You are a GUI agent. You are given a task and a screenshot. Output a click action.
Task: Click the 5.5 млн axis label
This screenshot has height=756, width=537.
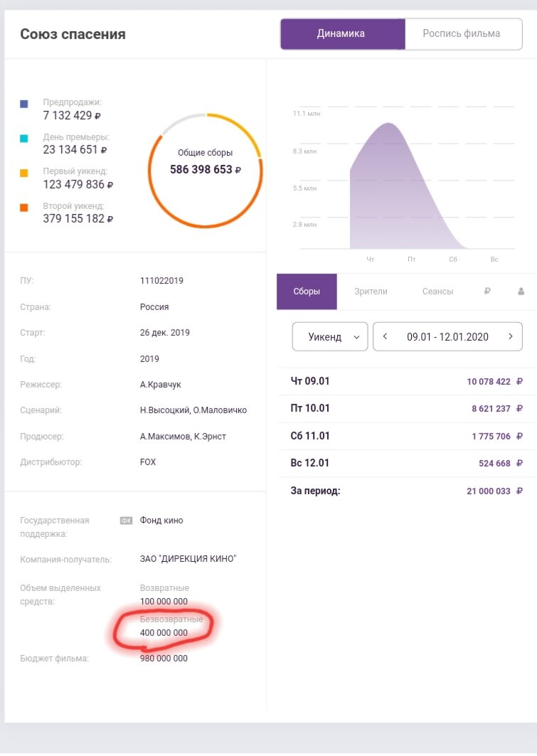[304, 188]
